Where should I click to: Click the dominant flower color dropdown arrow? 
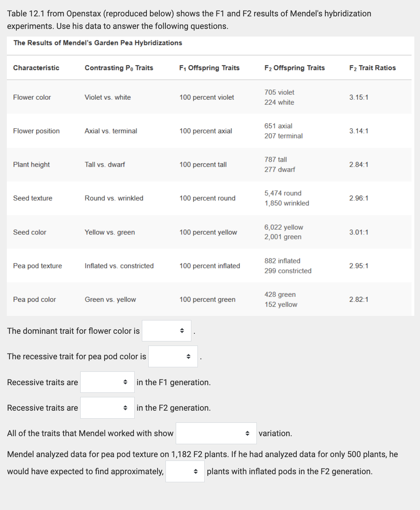(x=182, y=331)
